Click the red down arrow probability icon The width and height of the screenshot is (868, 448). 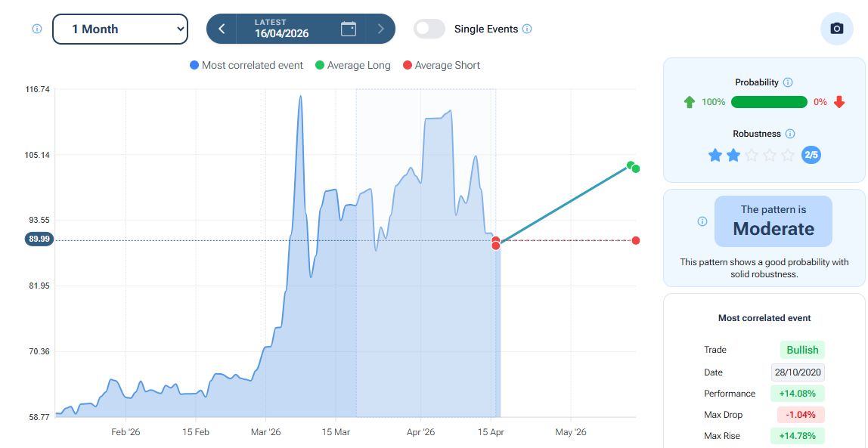839,102
